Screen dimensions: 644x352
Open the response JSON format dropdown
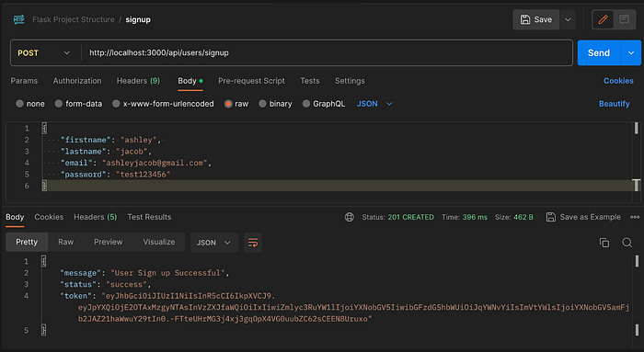point(214,243)
